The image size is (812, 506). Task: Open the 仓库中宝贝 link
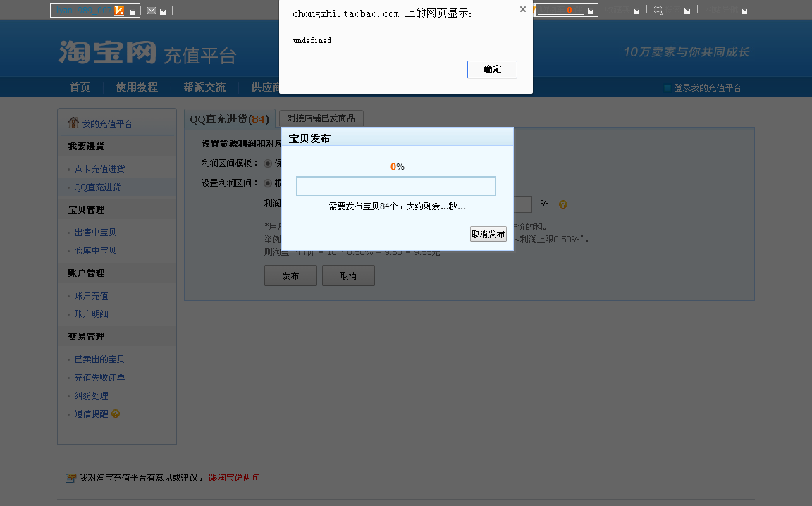tap(95, 251)
